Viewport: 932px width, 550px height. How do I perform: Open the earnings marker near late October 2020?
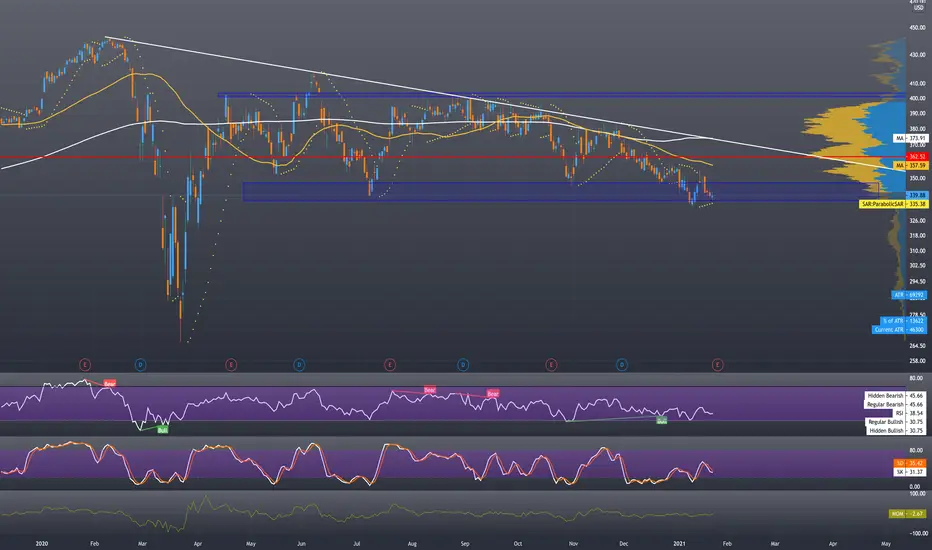(551, 364)
